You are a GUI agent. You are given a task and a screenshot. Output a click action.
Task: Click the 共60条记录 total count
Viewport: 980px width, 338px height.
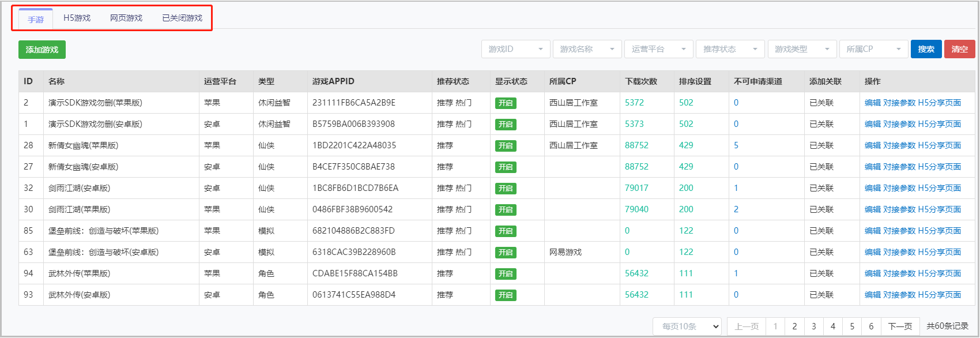point(947,326)
